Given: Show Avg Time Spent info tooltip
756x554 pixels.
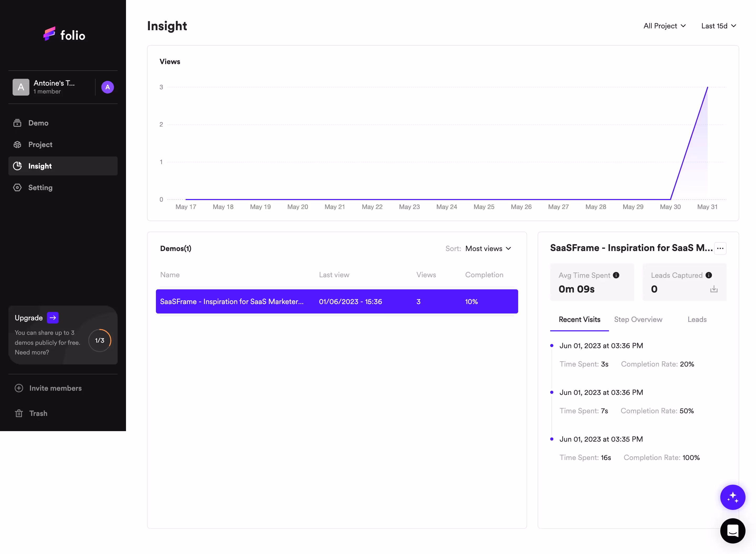Looking at the screenshot, I should pyautogui.click(x=616, y=275).
